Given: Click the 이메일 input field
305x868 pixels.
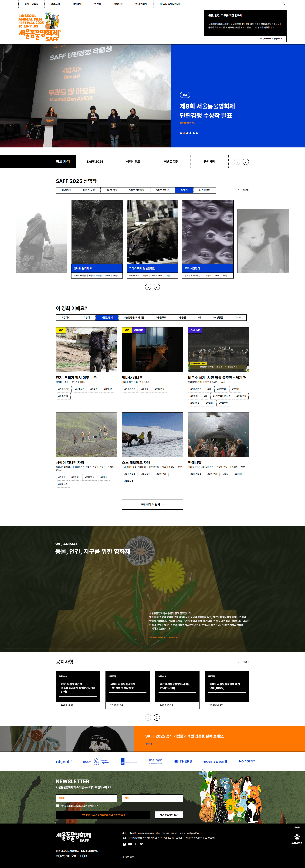Looking at the screenshot, I should 86,798.
